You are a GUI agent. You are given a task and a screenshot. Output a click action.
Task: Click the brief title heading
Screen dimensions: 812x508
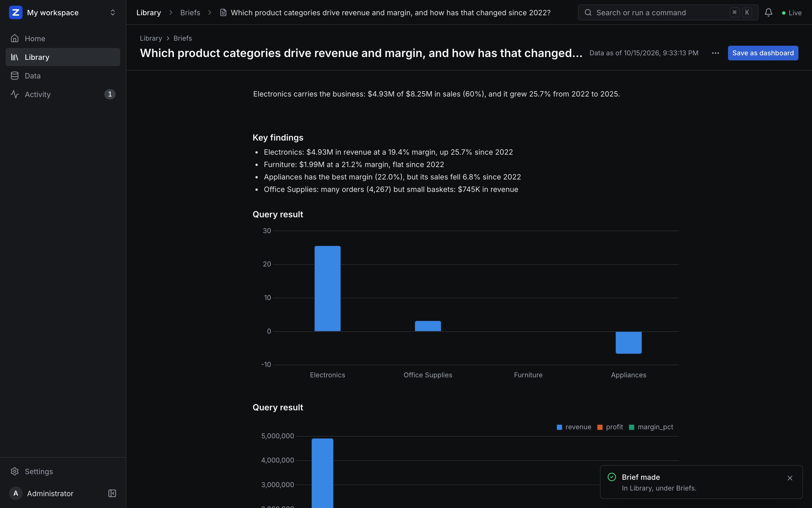pos(361,53)
